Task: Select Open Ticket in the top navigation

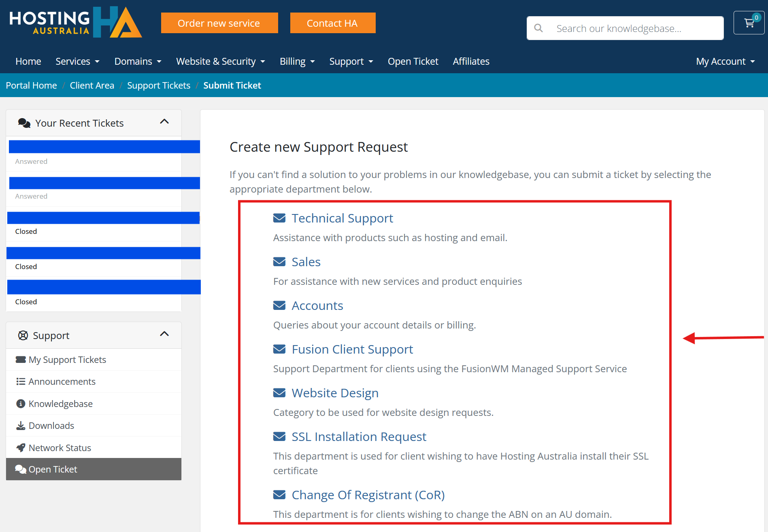Action: (x=413, y=61)
